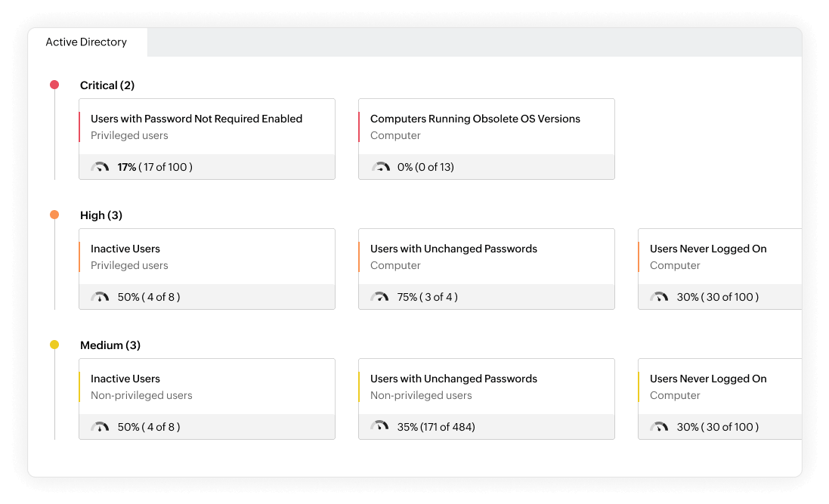Click gauge icon in High Inactive Users card
The width and height of the screenshot is (829, 504).
click(x=100, y=297)
